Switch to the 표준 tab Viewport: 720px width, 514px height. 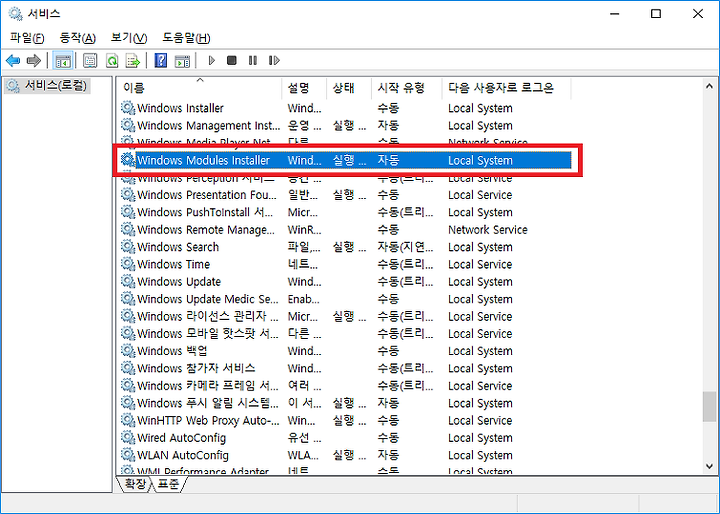coord(169,484)
